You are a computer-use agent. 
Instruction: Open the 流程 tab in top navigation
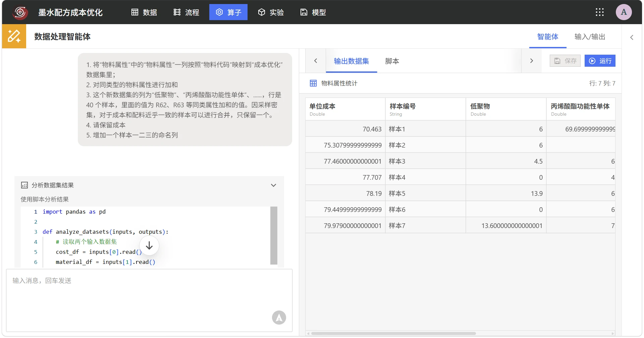(186, 12)
